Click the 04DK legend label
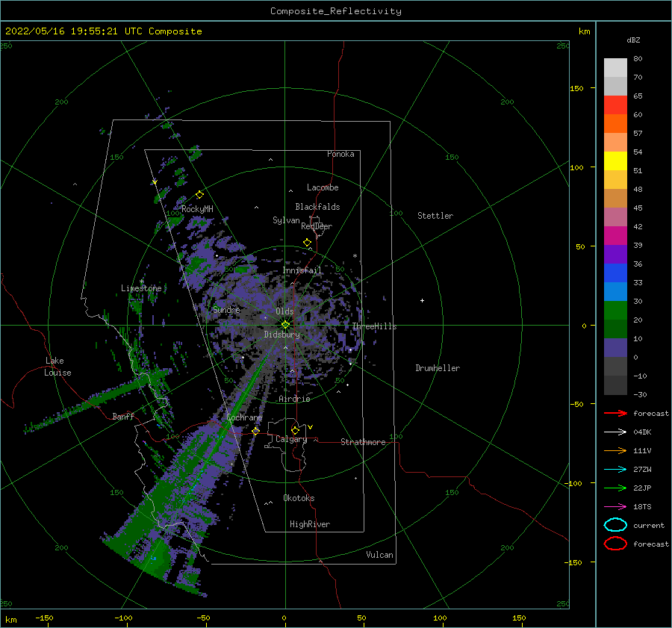This screenshot has width=672, height=628. click(642, 432)
